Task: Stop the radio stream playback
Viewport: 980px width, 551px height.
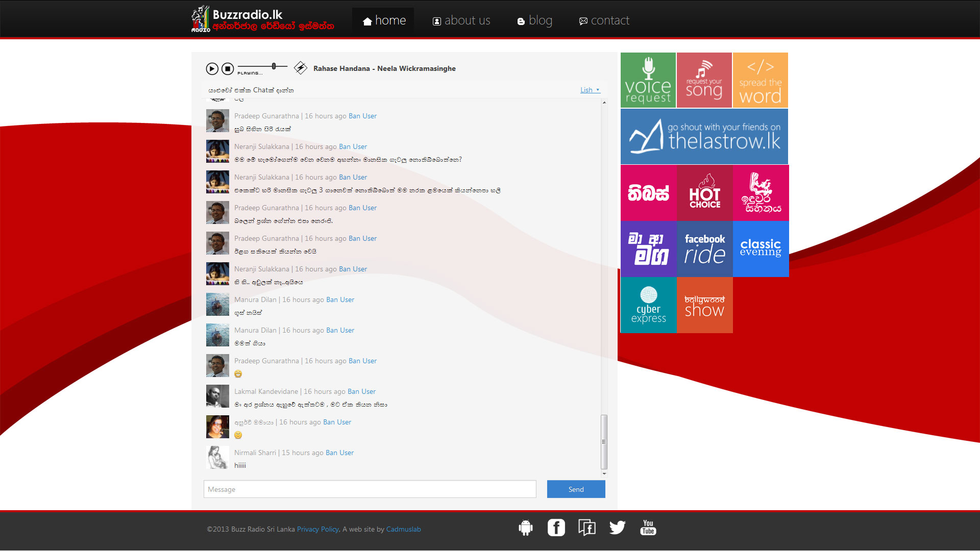Action: (228, 69)
